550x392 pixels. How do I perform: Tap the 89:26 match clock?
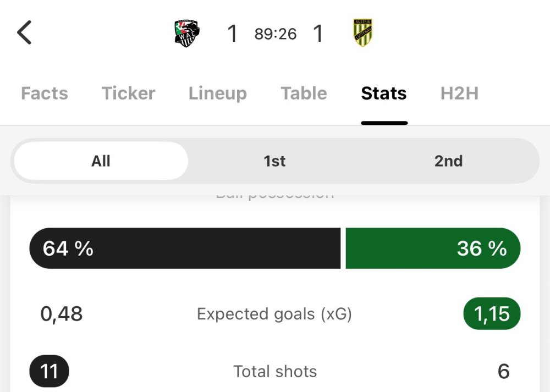pos(275,34)
